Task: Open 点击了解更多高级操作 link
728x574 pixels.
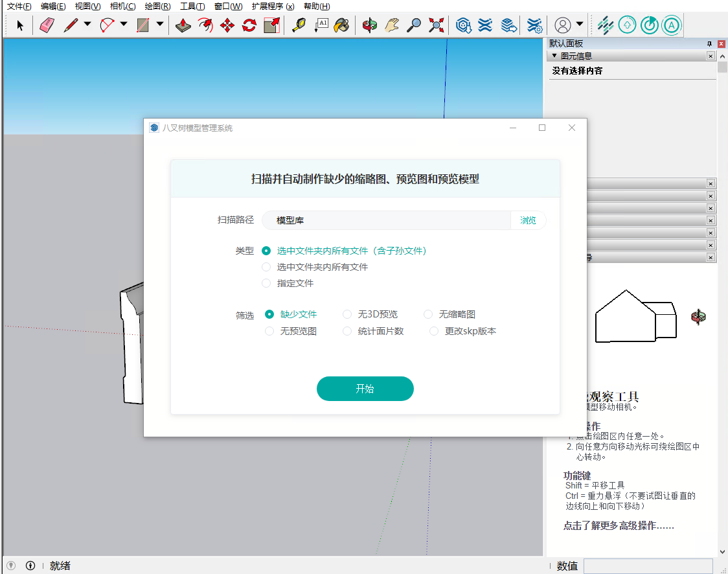Action: click(x=619, y=525)
